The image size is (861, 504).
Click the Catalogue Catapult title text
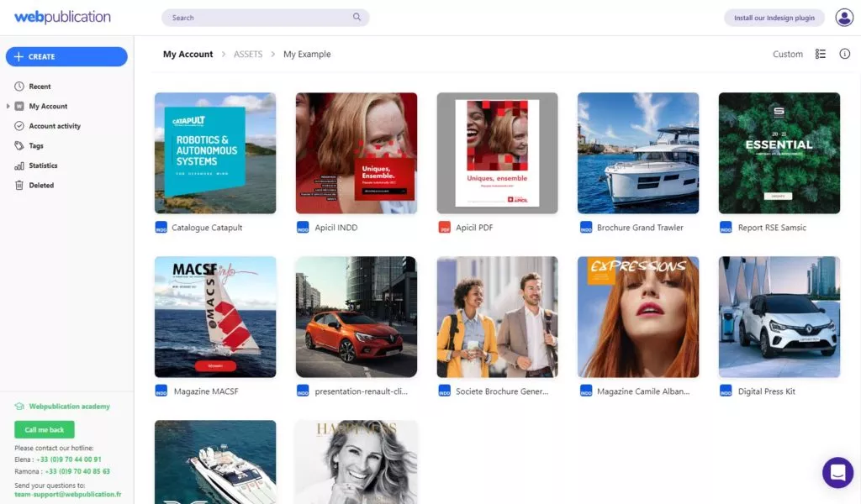point(207,227)
